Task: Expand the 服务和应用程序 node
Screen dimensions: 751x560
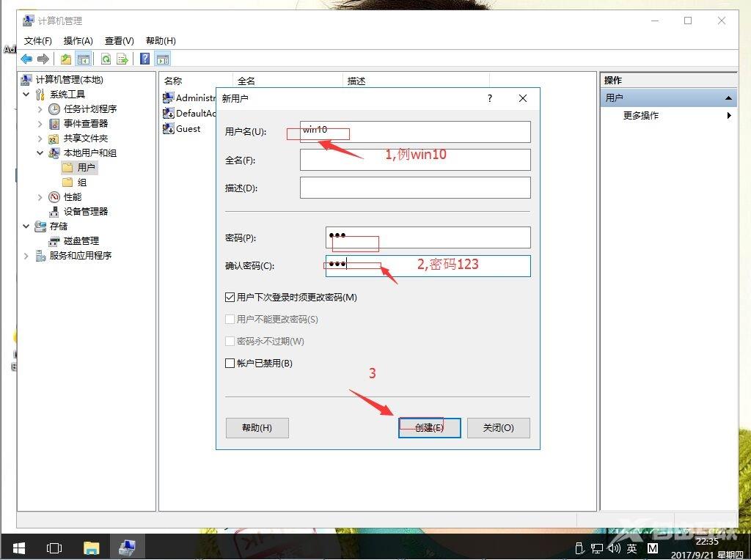Action: point(26,256)
